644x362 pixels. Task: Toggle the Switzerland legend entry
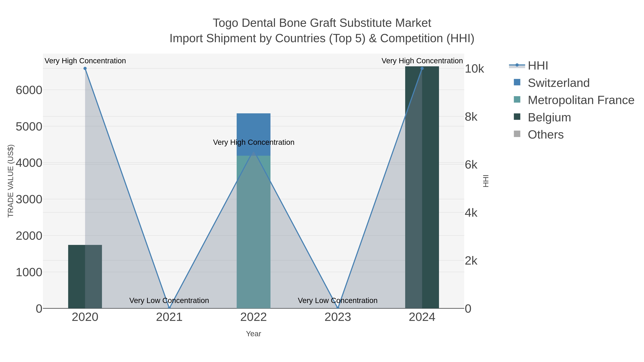(551, 83)
